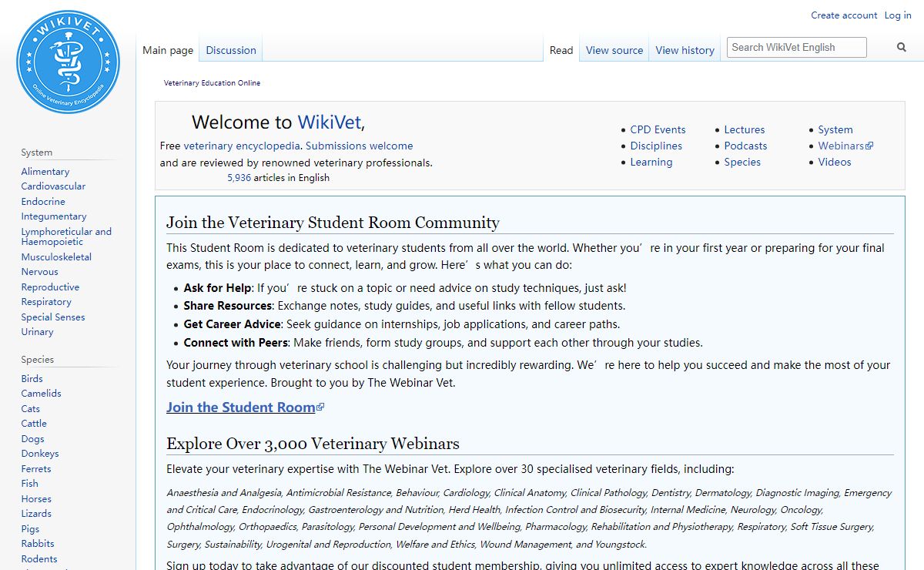This screenshot has height=570, width=924.
Task: Click the Log in link
Action: pyautogui.click(x=898, y=15)
